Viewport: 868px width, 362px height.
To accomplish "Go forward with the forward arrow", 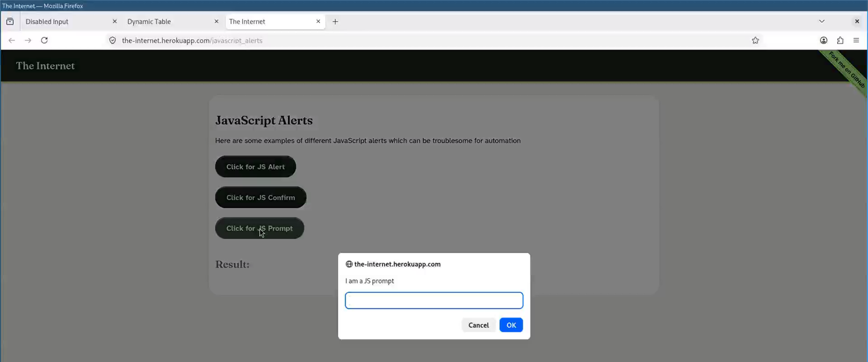I will point(28,40).
